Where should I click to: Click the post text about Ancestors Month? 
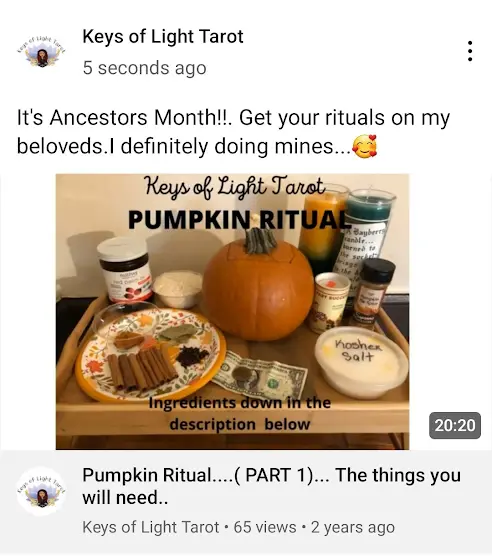click(x=233, y=131)
